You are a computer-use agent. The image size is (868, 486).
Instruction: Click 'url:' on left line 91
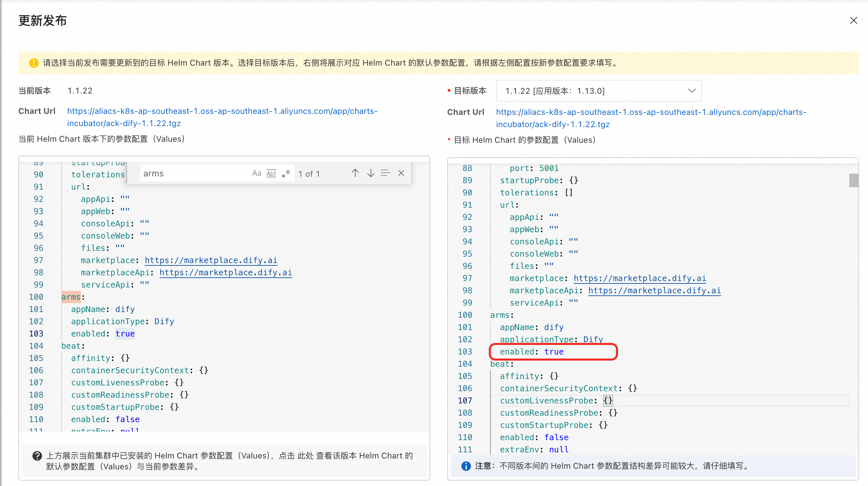coord(80,187)
